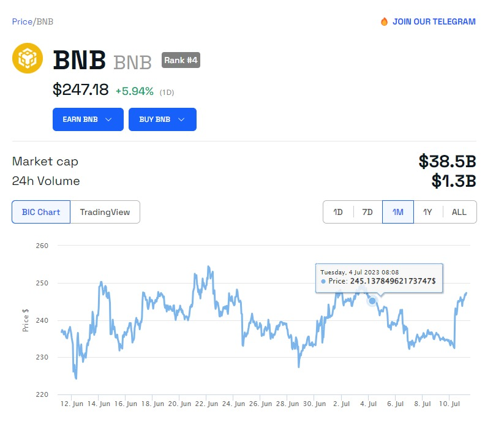This screenshot has height=422, width=504.
Task: Click the Rank #4 badge
Action: tap(181, 60)
